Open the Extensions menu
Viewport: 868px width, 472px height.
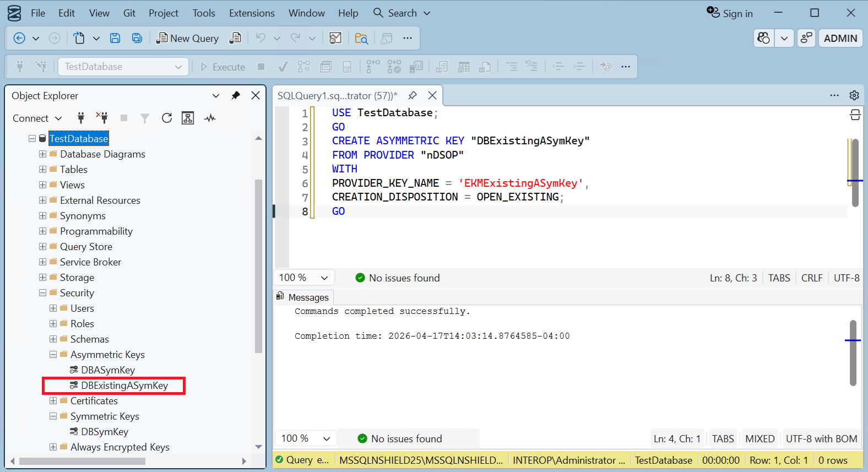[252, 13]
